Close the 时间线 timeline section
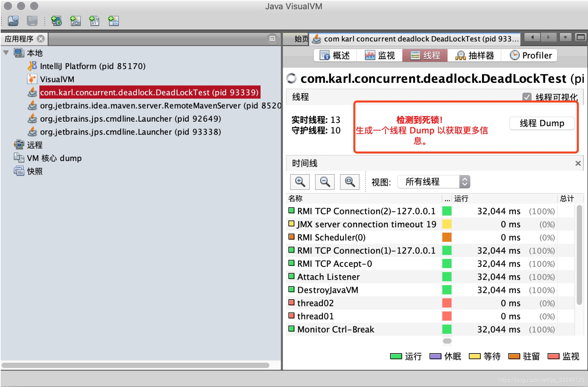588x387 pixels. point(578,163)
